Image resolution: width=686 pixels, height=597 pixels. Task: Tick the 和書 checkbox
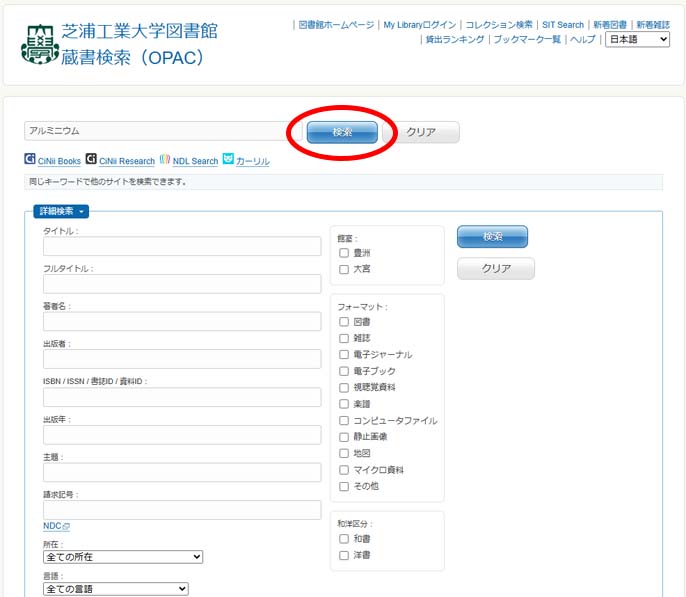coord(344,539)
